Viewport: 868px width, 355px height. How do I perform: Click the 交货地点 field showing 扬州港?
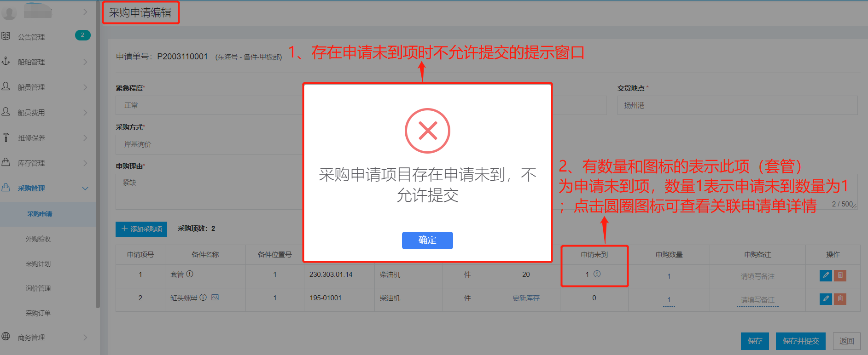(737, 105)
